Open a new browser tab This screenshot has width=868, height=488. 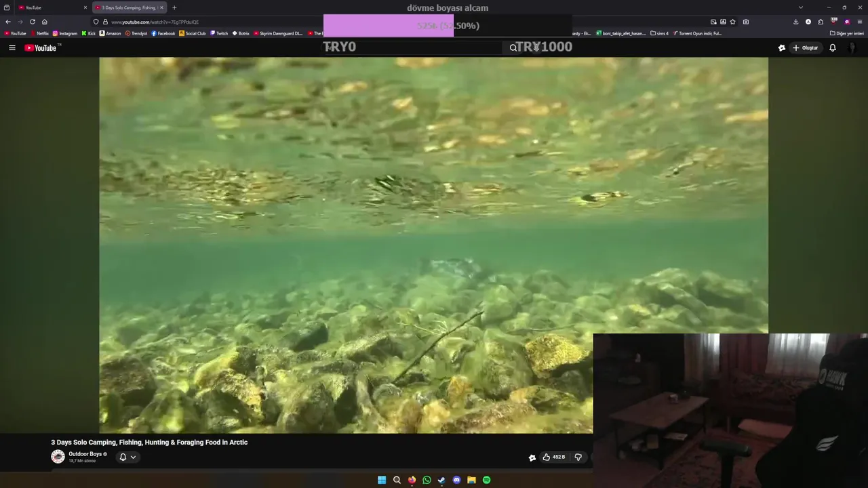[174, 7]
